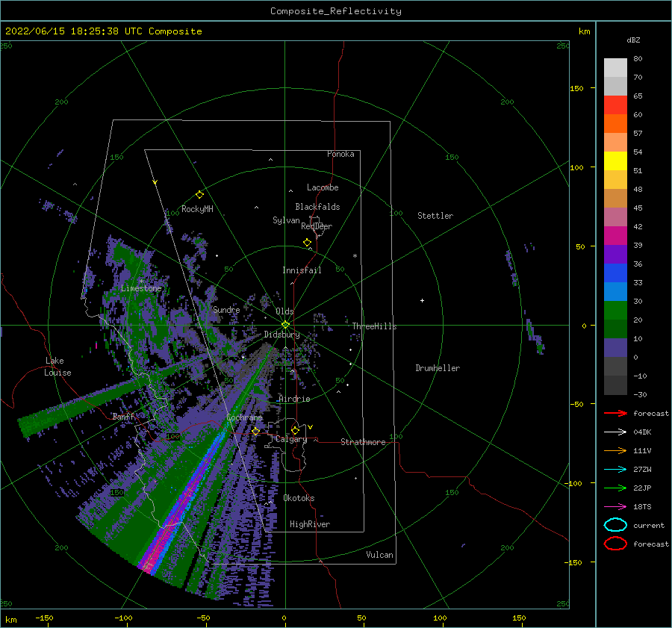Click the Blackfalds town label
The width and height of the screenshot is (672, 628).
coord(317,207)
